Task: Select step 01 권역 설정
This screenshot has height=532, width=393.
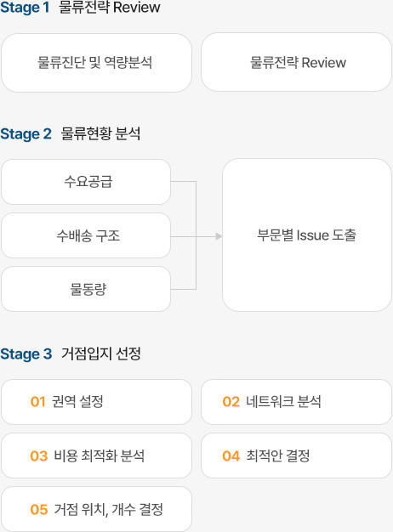Action: [96, 402]
